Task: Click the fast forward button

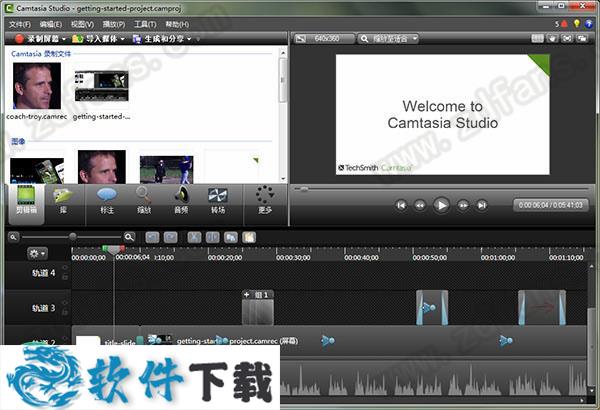Action: (463, 206)
